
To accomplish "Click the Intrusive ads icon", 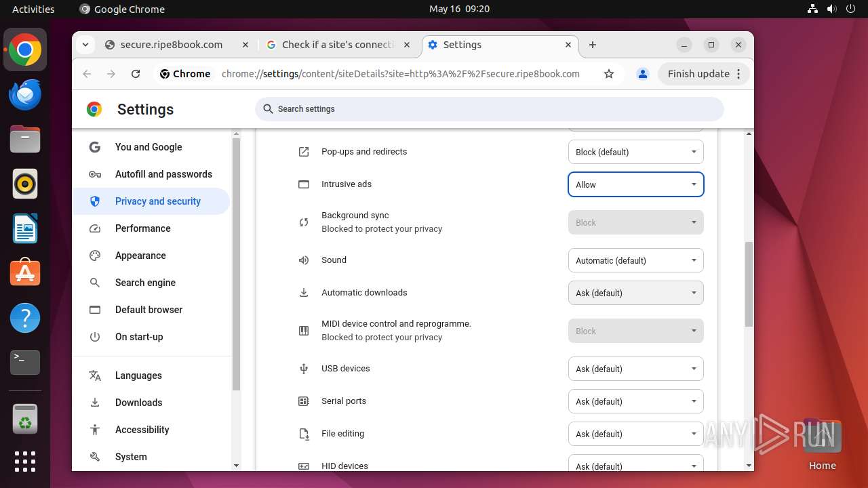I will [304, 184].
